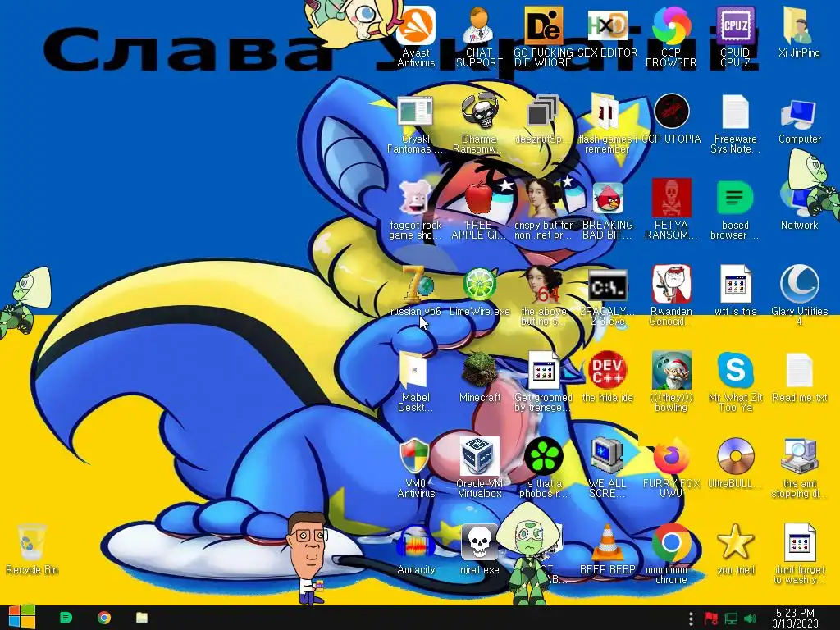Open File Explorer from the taskbar
840x630 pixels.
point(141,618)
